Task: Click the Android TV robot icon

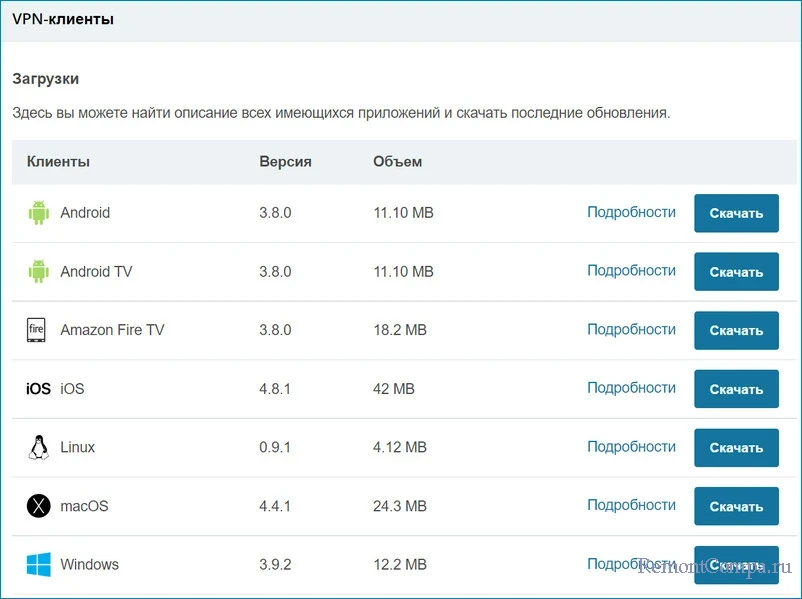Action: (x=38, y=271)
